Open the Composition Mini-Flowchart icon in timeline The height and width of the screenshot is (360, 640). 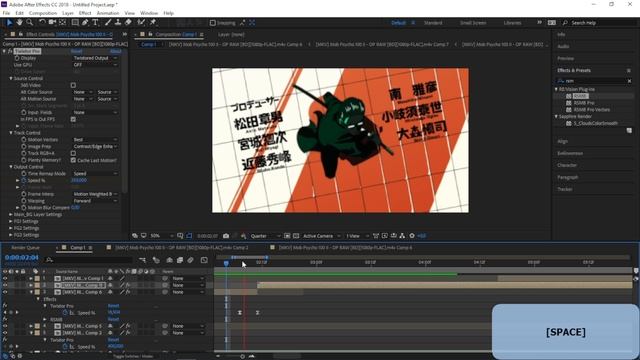(142, 260)
